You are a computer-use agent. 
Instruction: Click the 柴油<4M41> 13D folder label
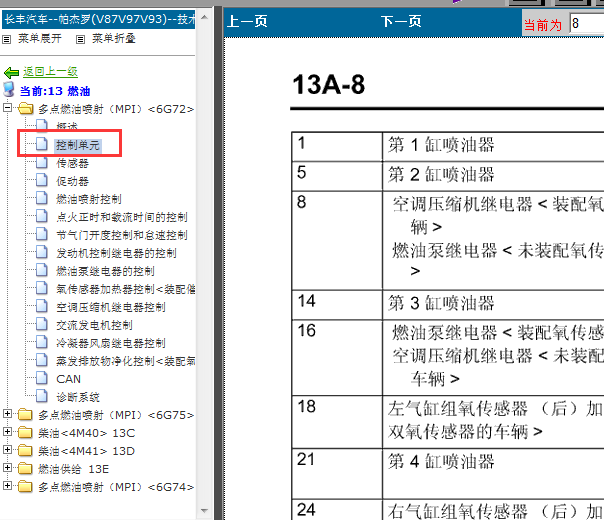click(x=86, y=451)
